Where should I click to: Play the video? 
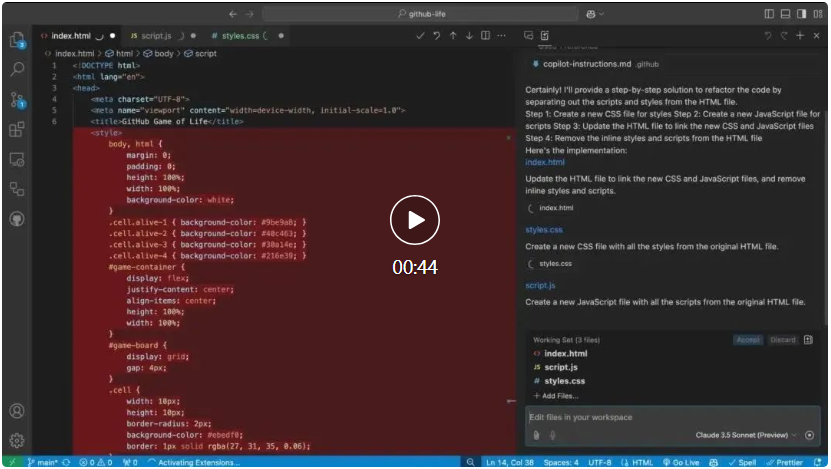click(x=415, y=221)
